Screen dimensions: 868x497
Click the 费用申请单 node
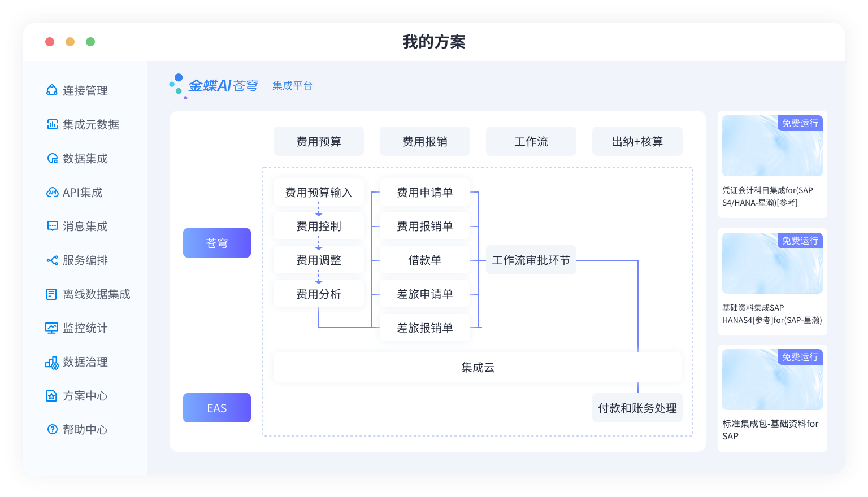pos(425,192)
